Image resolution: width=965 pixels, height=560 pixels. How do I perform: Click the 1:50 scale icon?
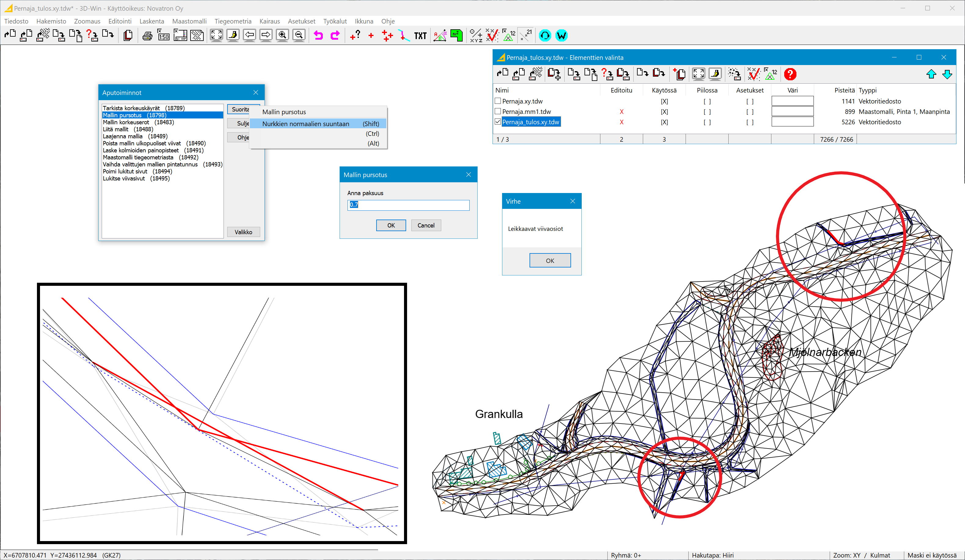pyautogui.click(x=163, y=36)
